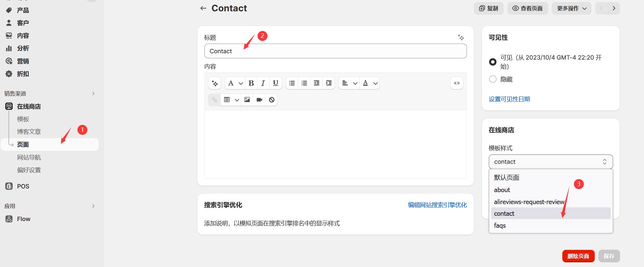Open 网站导航 in the sidebar
Viewport: 644px width, 267px height.
(x=29, y=157)
